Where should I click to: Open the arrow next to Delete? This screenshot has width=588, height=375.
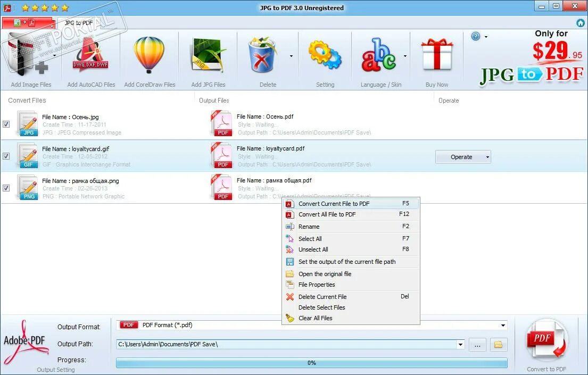coord(292,56)
